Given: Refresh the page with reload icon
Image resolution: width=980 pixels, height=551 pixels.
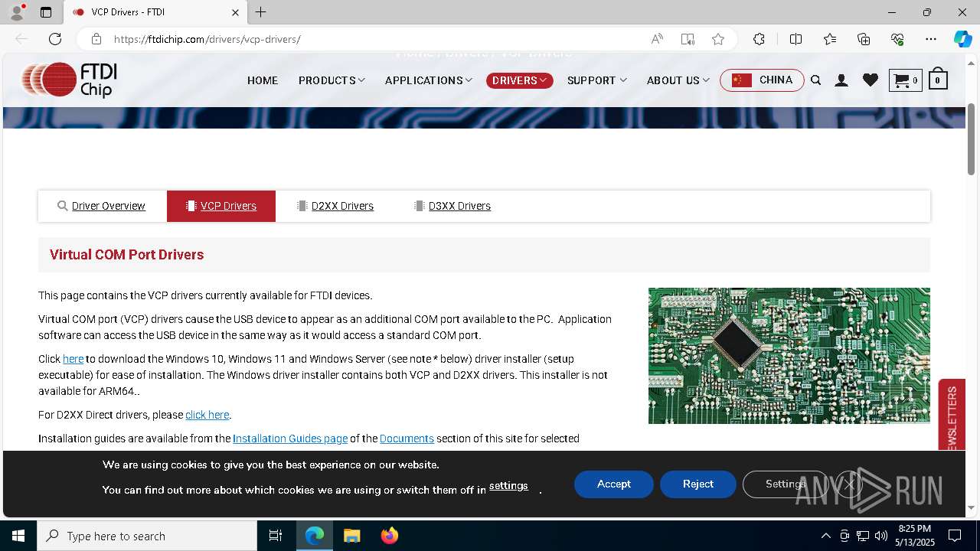Looking at the screenshot, I should tap(55, 39).
